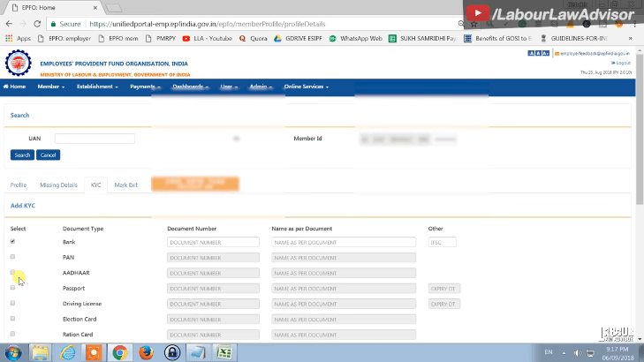Click the Search button
The width and height of the screenshot is (644, 362).
[22, 155]
